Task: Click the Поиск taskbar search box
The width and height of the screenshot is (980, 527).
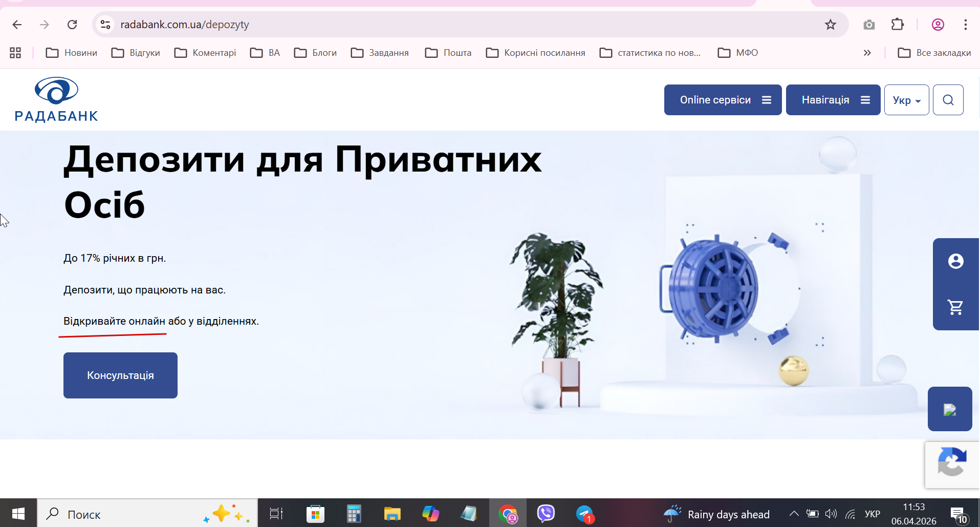Action: pos(147,513)
